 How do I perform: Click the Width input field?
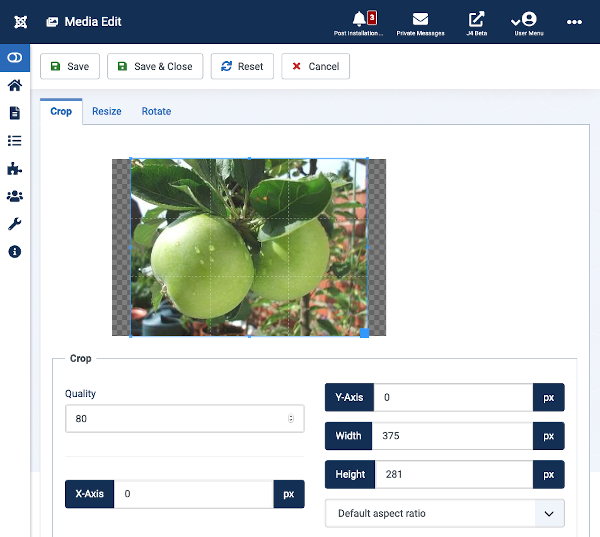(x=452, y=436)
